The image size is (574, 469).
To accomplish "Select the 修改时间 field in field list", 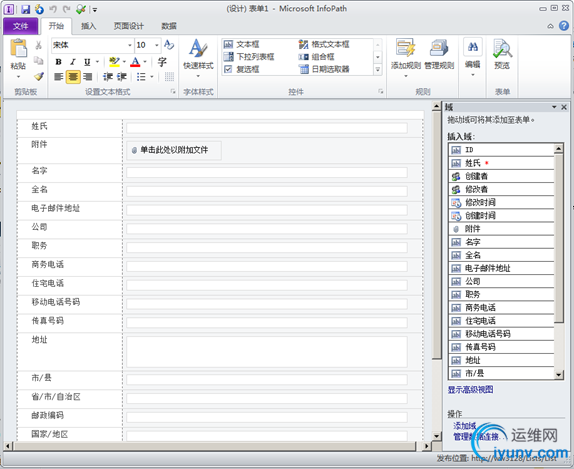I will coord(501,202).
